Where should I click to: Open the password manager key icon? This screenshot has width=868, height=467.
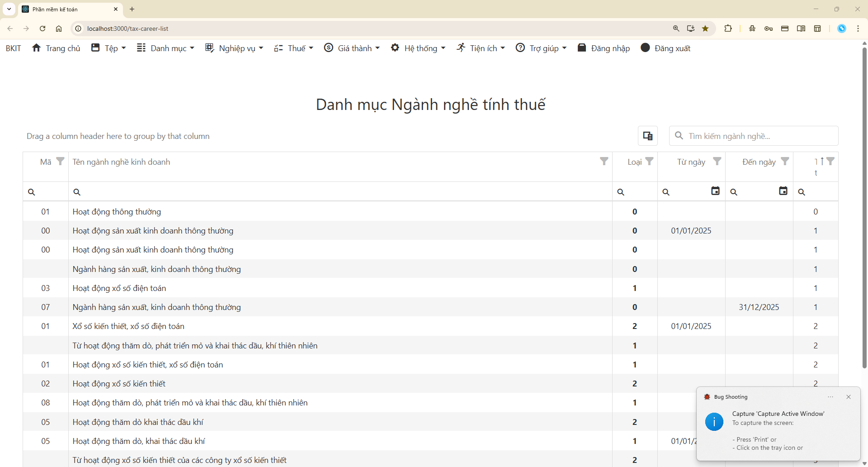[x=769, y=28]
